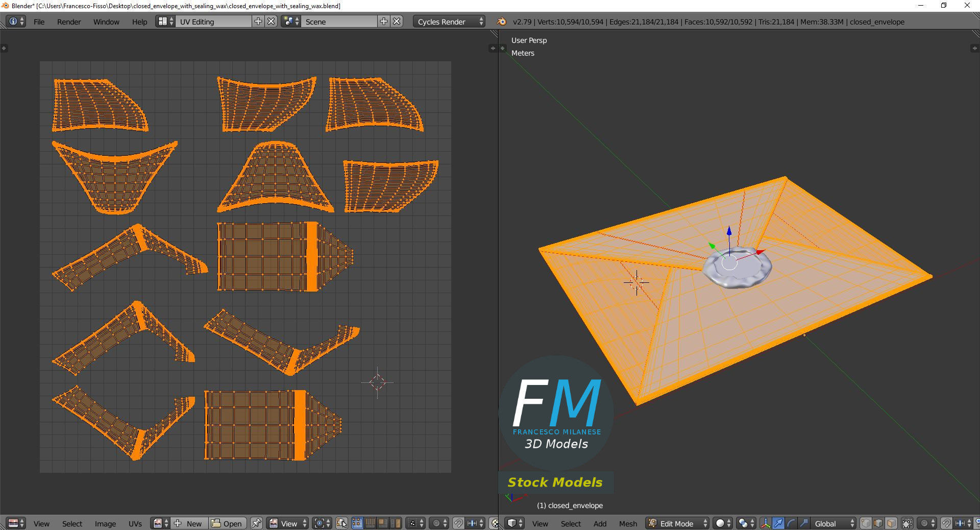Open the Help menu

(x=139, y=21)
